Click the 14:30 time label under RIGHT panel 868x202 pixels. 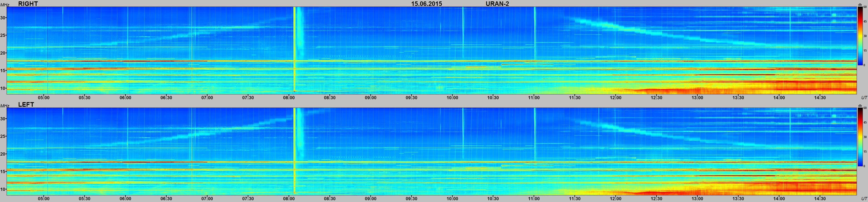coord(820,98)
